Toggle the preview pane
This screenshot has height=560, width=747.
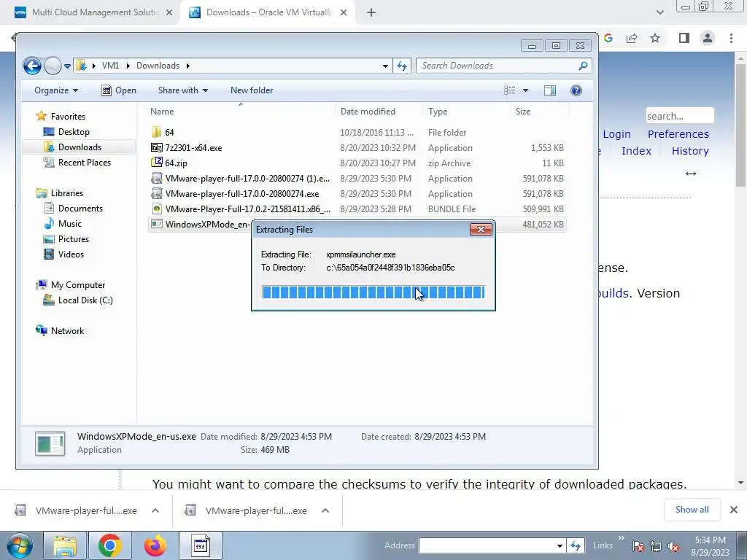click(x=550, y=90)
